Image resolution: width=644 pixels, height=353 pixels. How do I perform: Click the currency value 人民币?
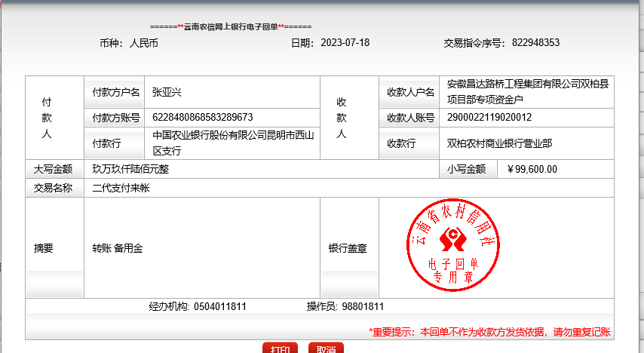[x=144, y=42]
